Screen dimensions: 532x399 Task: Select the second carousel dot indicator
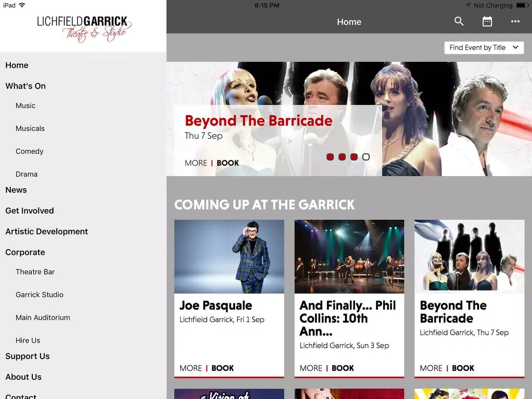(x=342, y=157)
